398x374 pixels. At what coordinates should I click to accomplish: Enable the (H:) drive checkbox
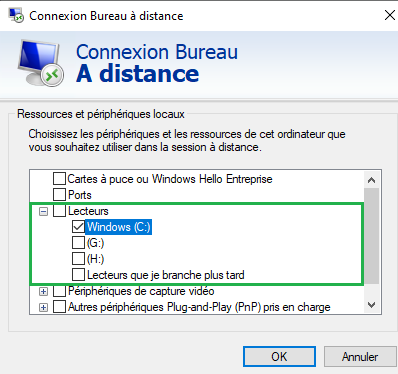coord(78,259)
